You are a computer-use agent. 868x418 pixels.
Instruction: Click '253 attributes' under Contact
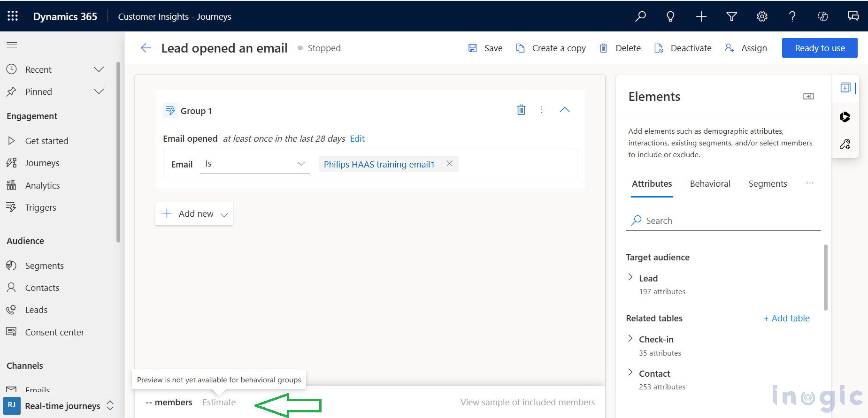(662, 387)
